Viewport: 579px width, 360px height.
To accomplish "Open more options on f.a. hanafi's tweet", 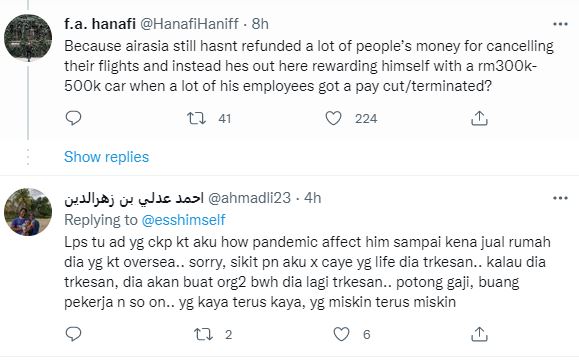I will tap(560, 24).
